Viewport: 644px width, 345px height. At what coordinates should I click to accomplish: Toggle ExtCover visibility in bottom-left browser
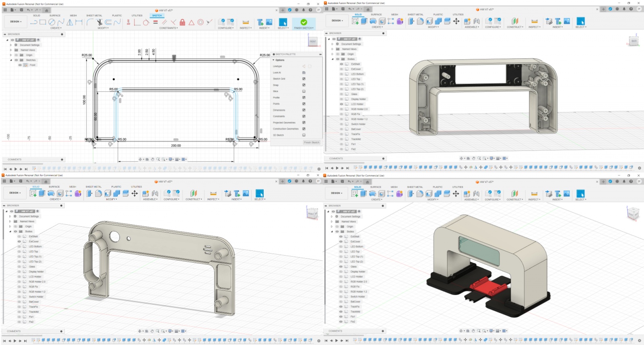pos(19,241)
